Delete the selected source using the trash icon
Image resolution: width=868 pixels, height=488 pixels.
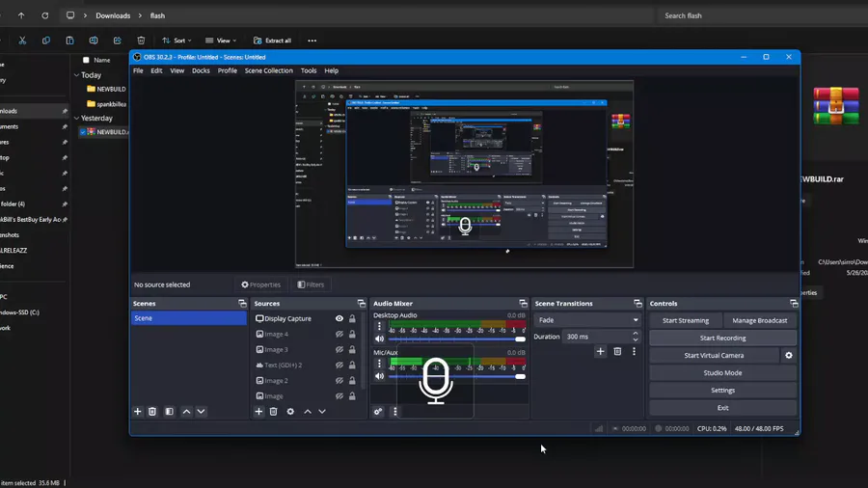click(x=274, y=412)
